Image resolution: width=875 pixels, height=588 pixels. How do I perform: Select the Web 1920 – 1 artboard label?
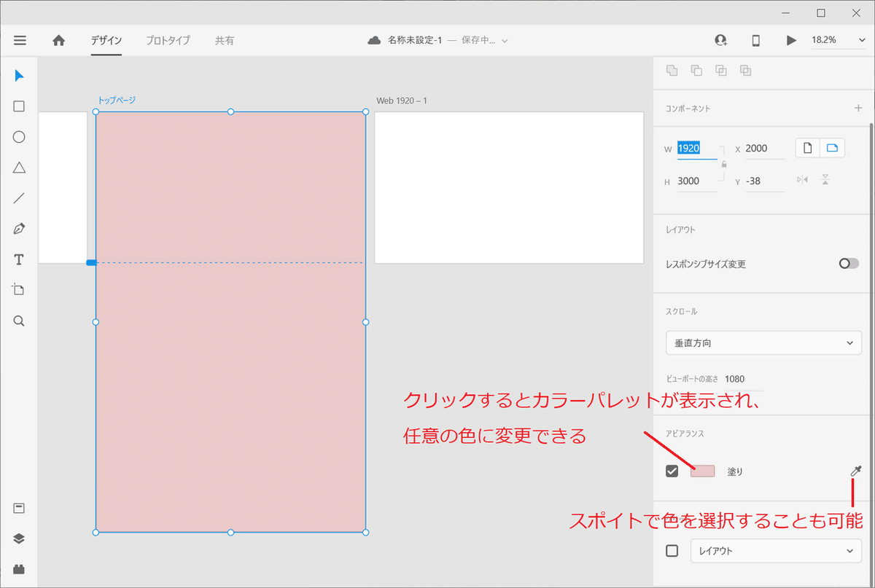coord(402,101)
